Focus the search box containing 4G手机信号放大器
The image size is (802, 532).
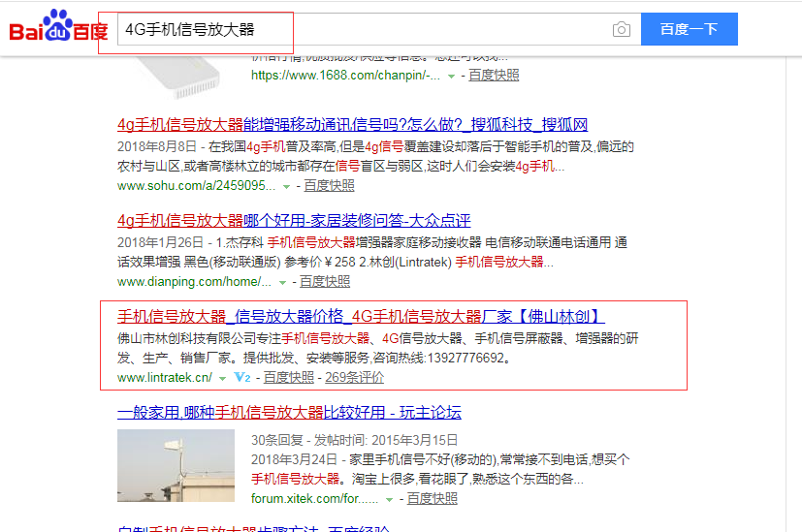pyautogui.click(x=359, y=30)
